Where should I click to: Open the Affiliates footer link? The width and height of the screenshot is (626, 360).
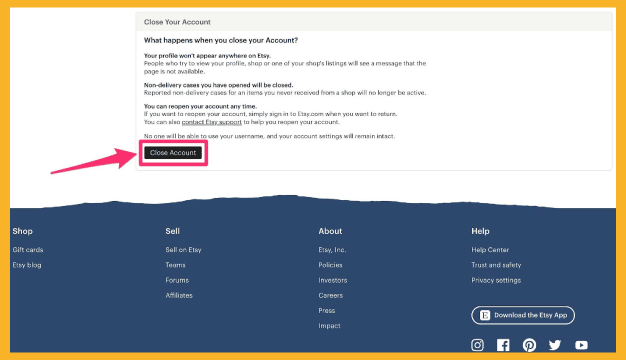tap(179, 295)
